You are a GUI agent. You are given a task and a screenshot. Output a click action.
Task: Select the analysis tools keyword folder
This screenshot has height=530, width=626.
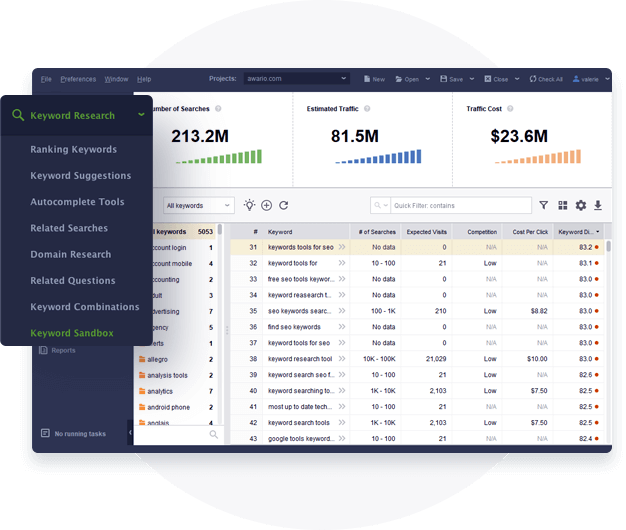pyautogui.click(x=167, y=376)
